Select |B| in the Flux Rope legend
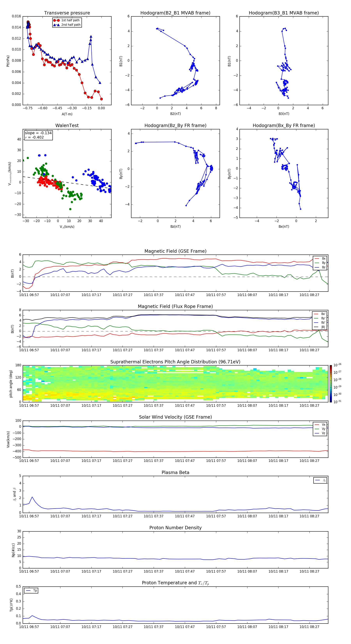Screen dimensions: 351x644 (320, 327)
